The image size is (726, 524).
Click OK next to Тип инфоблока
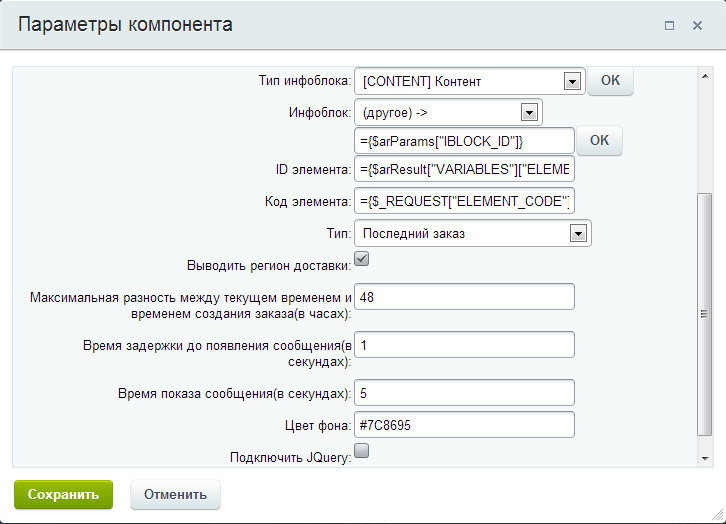point(610,81)
